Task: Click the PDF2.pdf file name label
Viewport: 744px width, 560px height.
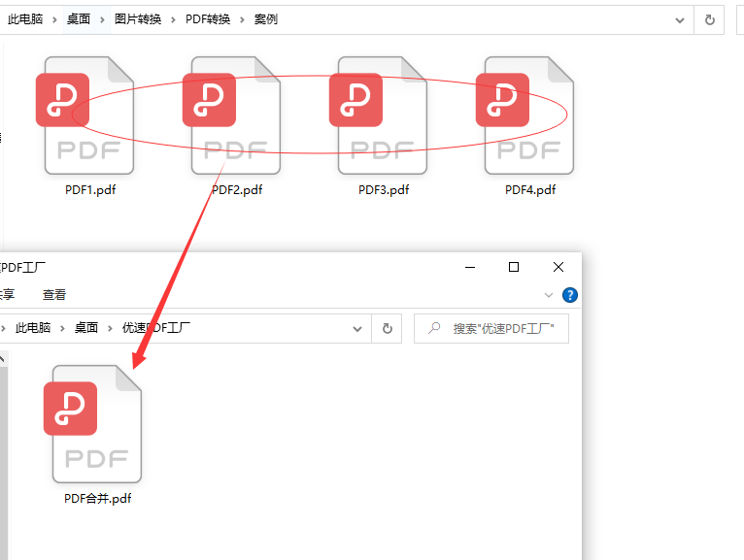Action: pyautogui.click(x=237, y=190)
